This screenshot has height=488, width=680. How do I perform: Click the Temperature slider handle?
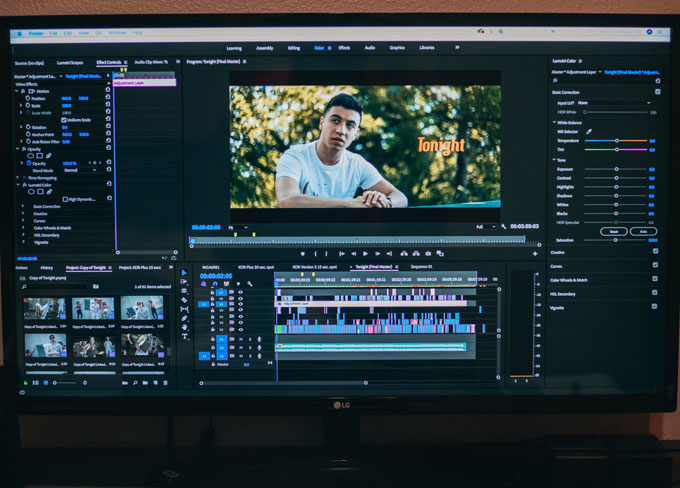[616, 141]
